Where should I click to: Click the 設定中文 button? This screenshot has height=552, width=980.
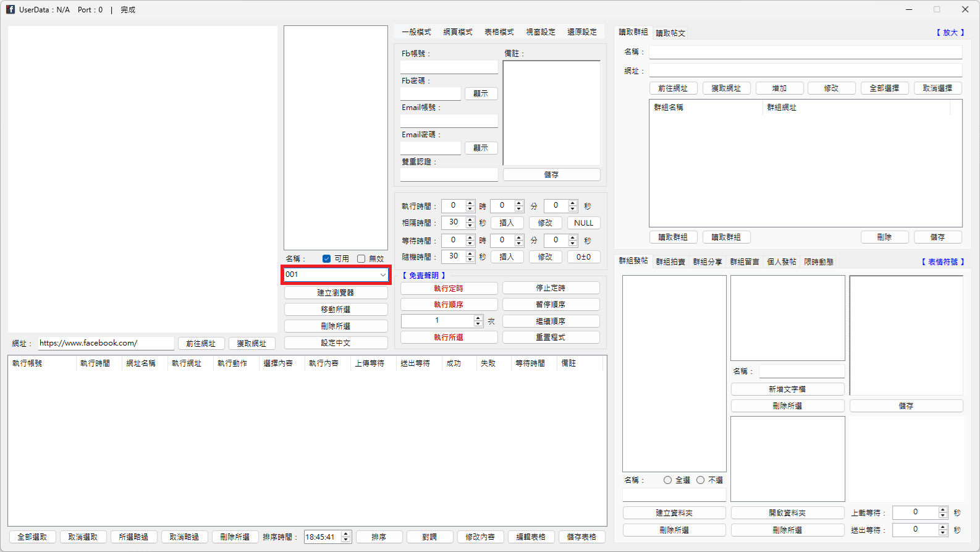336,342
